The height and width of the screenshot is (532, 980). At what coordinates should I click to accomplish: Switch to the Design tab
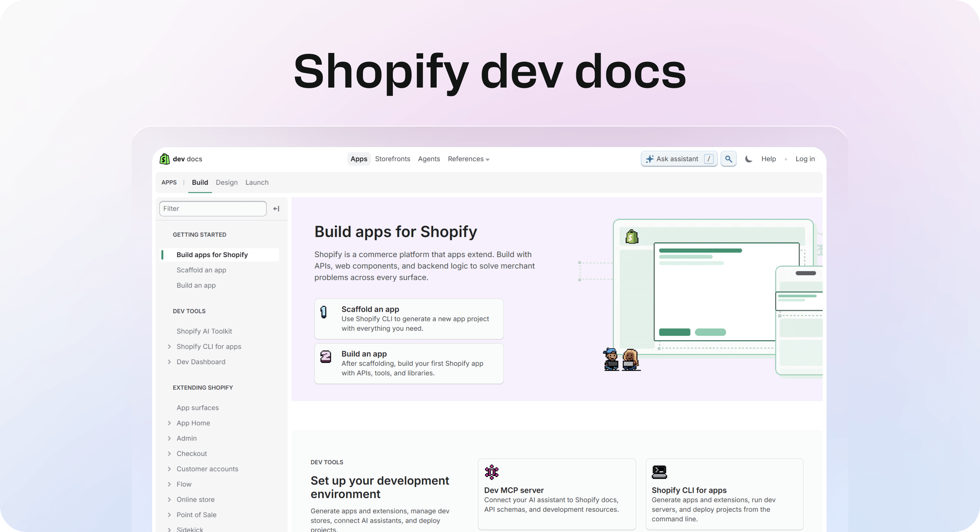click(226, 182)
